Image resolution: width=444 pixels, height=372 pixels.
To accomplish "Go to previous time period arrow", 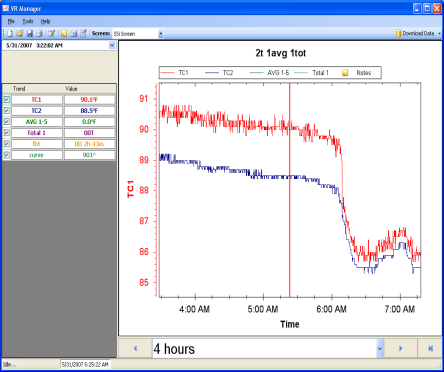I will click(135, 348).
